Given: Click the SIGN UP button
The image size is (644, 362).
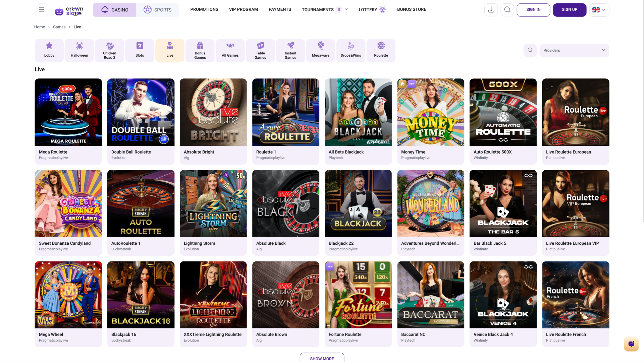Looking at the screenshot, I should [569, 10].
